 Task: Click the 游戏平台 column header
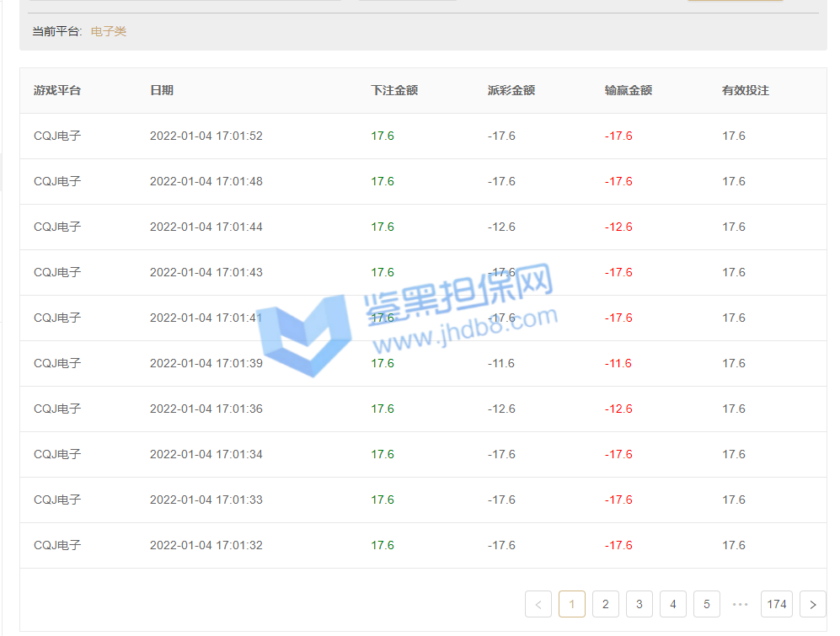point(57,90)
